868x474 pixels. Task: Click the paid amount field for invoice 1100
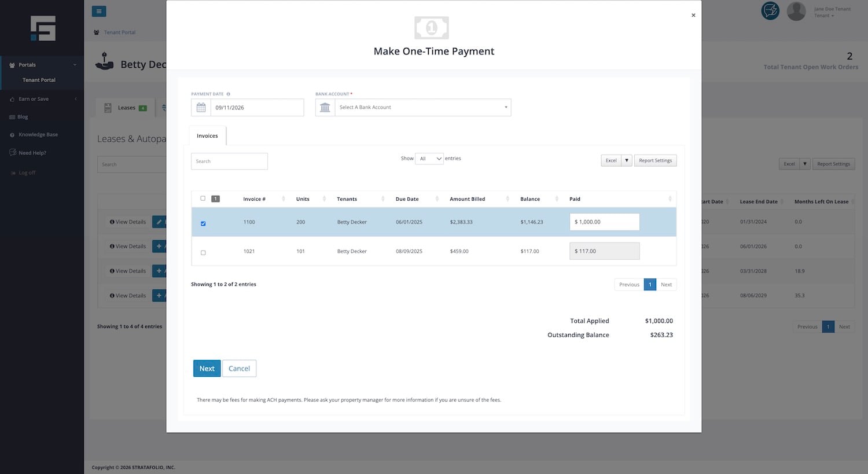coord(605,222)
